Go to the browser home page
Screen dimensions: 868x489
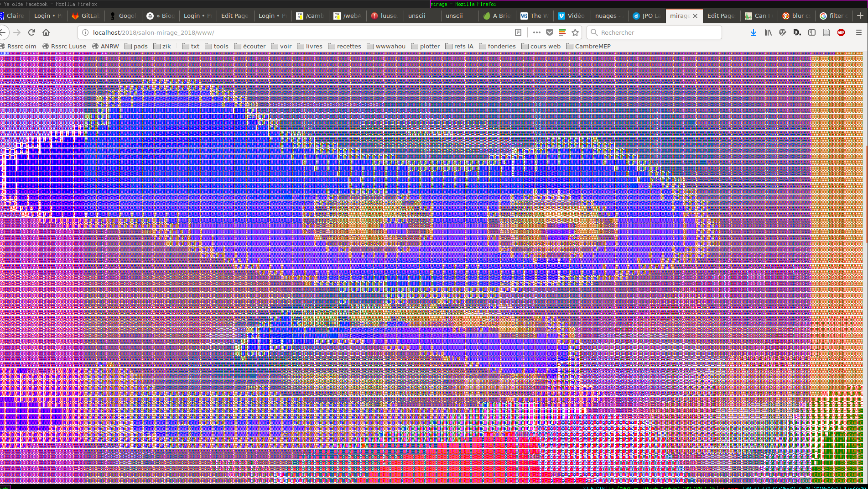click(46, 32)
